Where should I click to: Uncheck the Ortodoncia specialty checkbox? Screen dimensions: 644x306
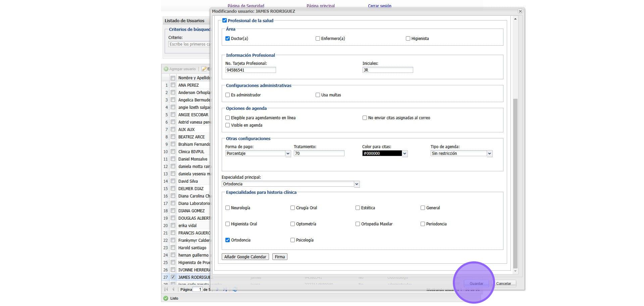pos(228,240)
